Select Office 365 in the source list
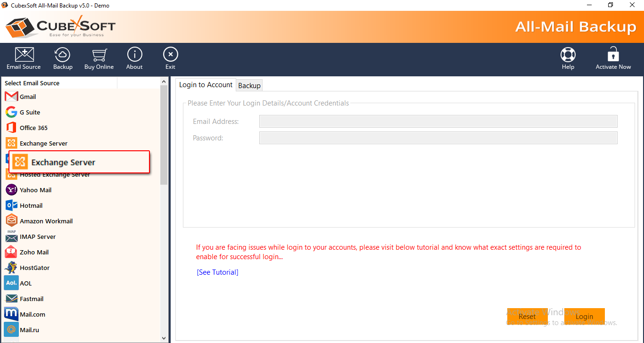This screenshot has width=644, height=343. click(x=33, y=128)
